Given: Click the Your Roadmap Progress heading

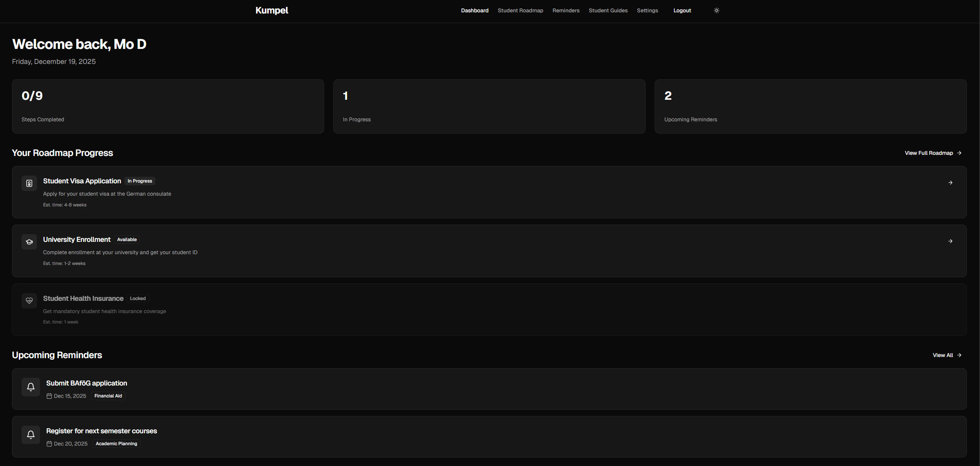Looking at the screenshot, I should click(x=62, y=153).
